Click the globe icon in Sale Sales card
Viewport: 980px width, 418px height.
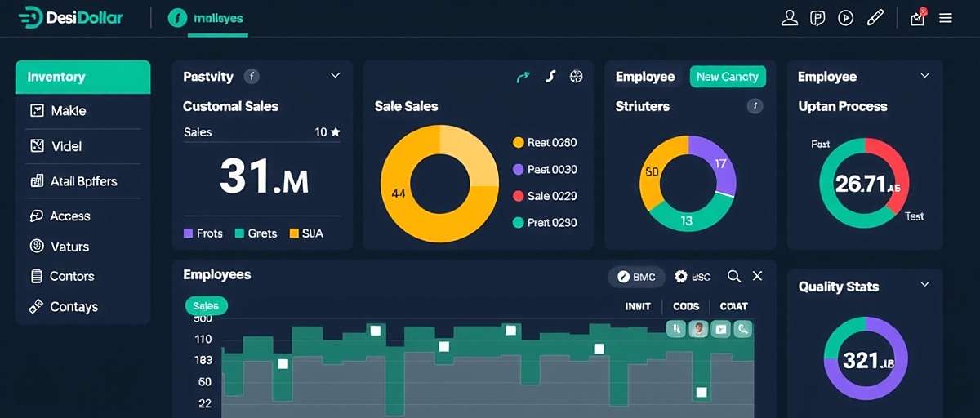(x=577, y=77)
